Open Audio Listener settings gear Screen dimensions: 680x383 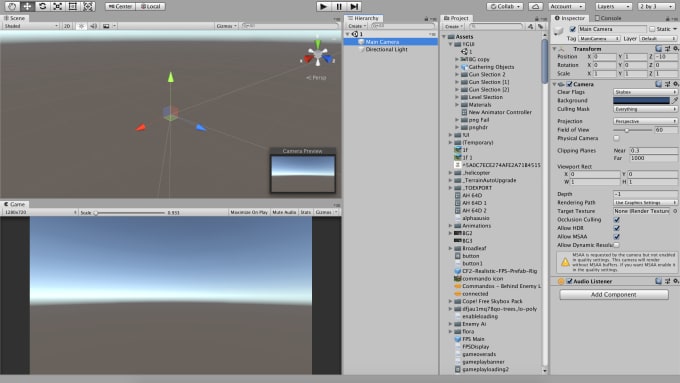(x=676, y=281)
